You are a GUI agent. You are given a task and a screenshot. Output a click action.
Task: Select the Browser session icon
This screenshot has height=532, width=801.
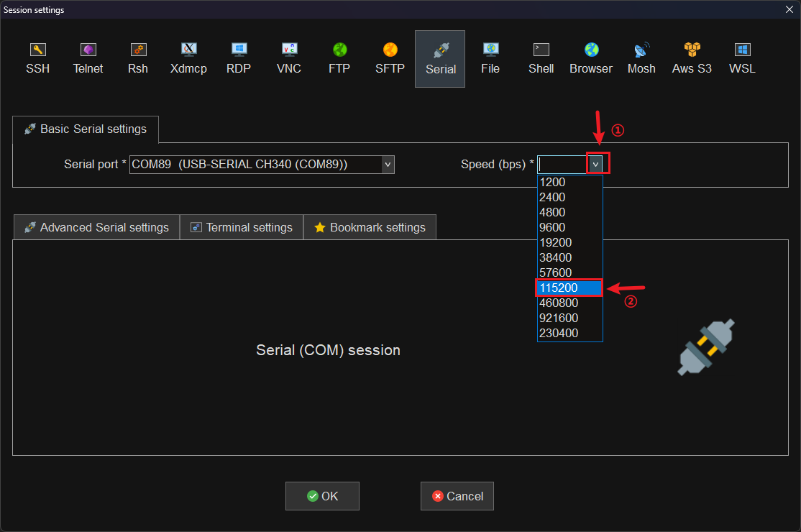tap(591, 58)
